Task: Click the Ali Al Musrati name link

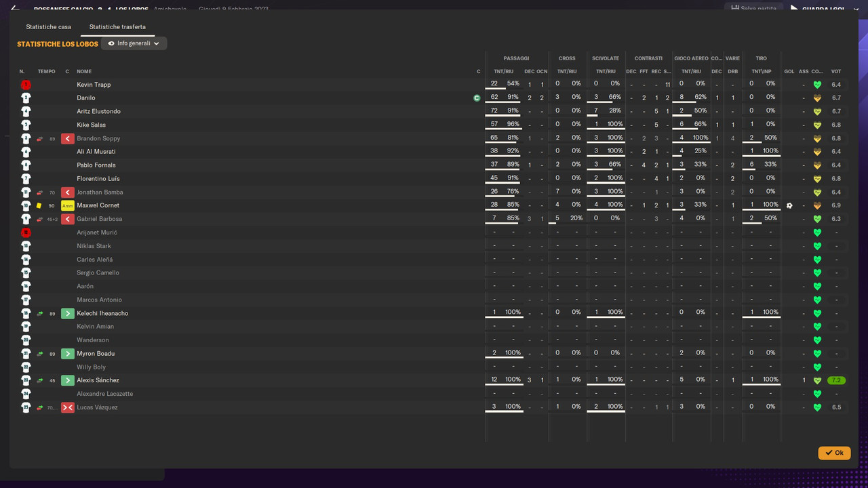Action: pyautogui.click(x=96, y=152)
